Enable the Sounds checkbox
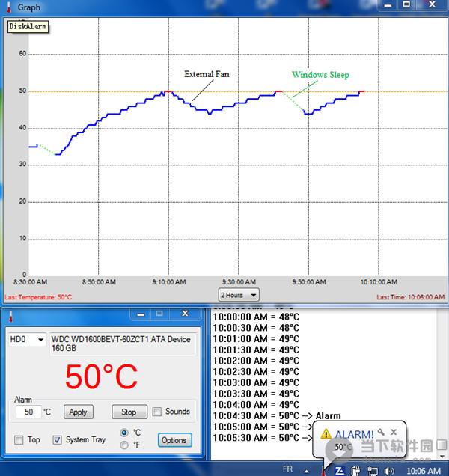Image resolution: width=449 pixels, height=476 pixels. click(156, 412)
